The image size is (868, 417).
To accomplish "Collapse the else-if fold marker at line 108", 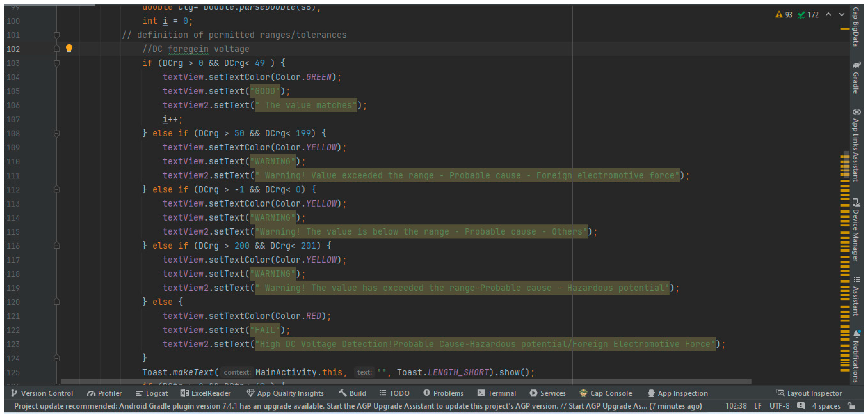I will point(57,133).
